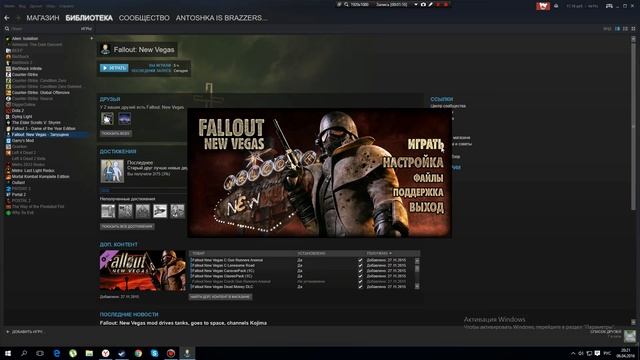This screenshot has height=360, width=640.
Task: Select Alien: Isolation in the game list
Action: [x=25, y=38]
